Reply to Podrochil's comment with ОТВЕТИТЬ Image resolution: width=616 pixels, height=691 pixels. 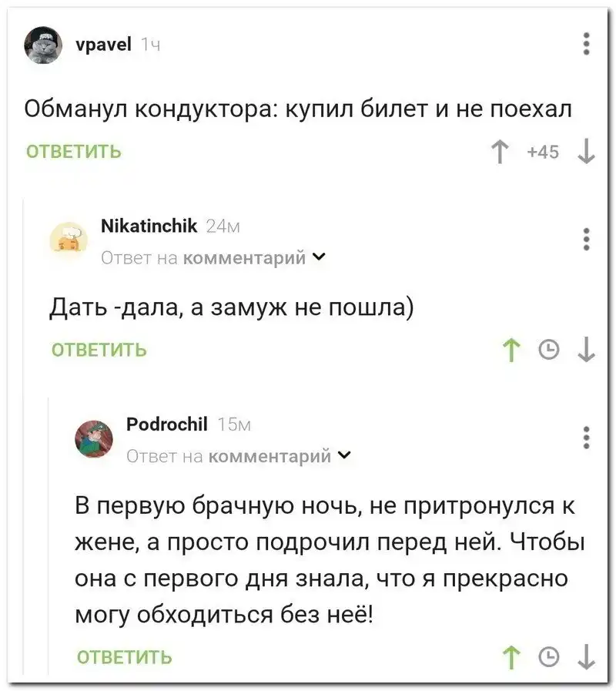point(124,657)
